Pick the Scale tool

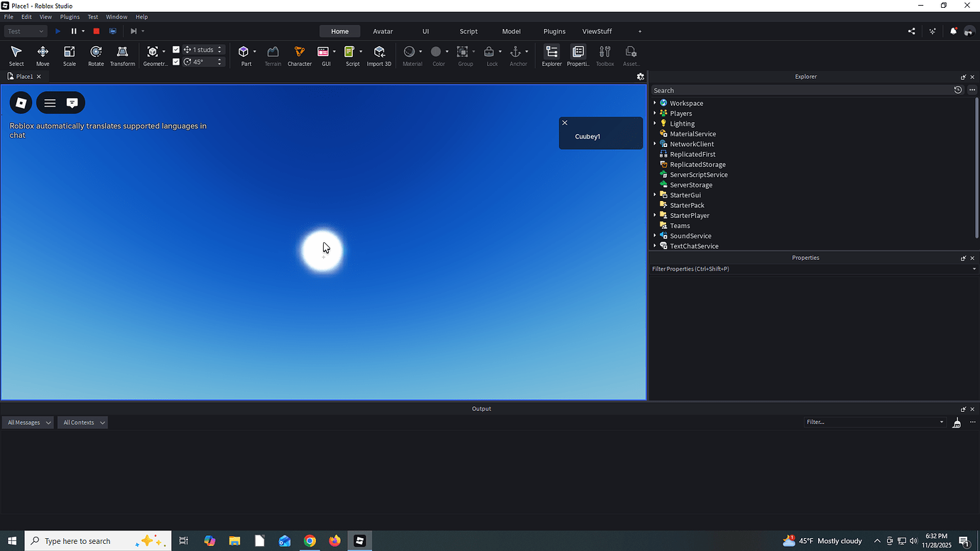[x=69, y=56]
